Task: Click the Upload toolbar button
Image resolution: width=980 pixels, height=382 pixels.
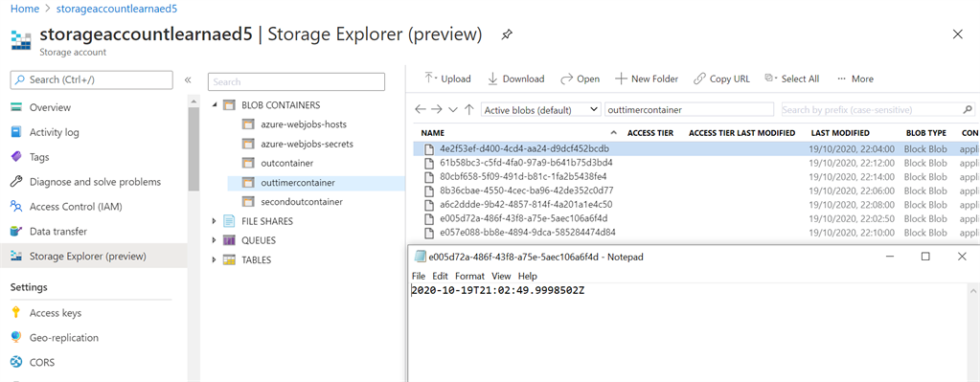Action: [x=447, y=79]
